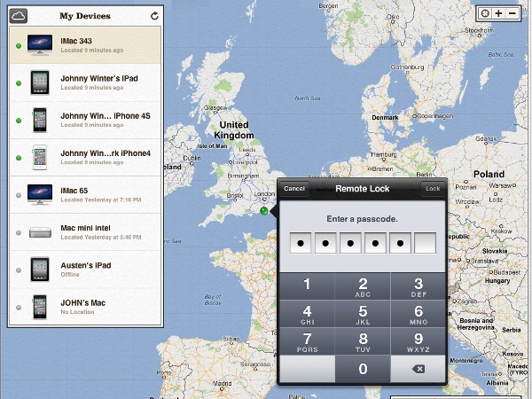Tap keypad digit 4 GHI

307,314
